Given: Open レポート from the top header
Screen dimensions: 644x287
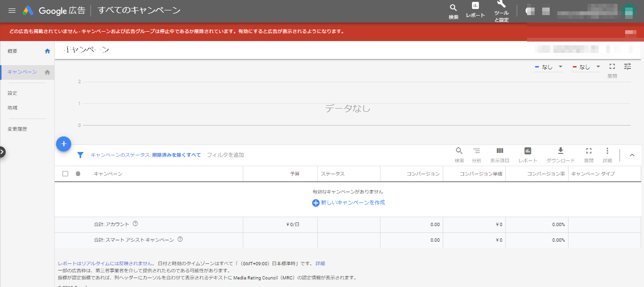Looking at the screenshot, I should [x=475, y=10].
